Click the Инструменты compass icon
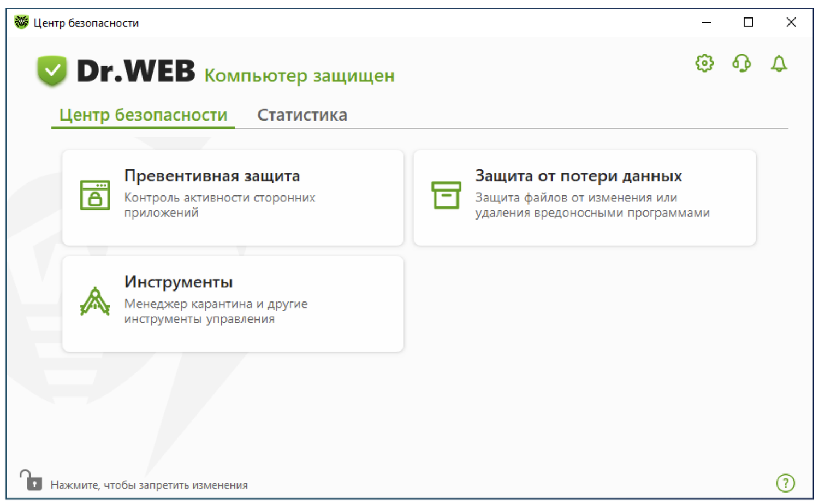Screen dimensions: 819x504 pos(95,301)
